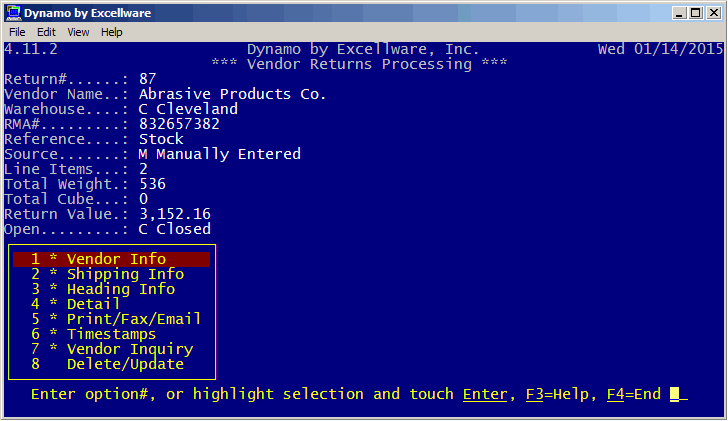728x421 pixels.
Task: Click Total Cube value 0
Action: pyautogui.click(x=143, y=199)
